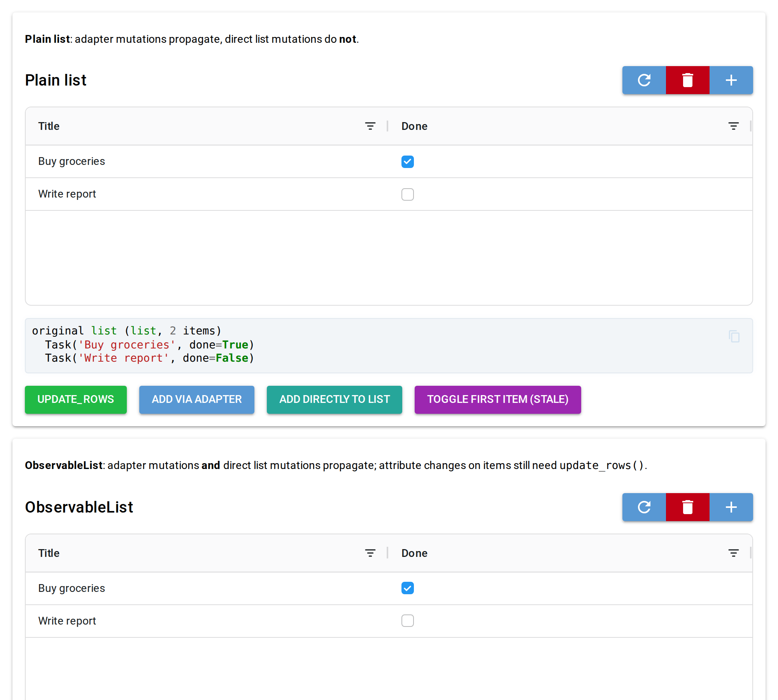
Task: Open Done column filter menu in Plain list
Action: pyautogui.click(x=734, y=126)
